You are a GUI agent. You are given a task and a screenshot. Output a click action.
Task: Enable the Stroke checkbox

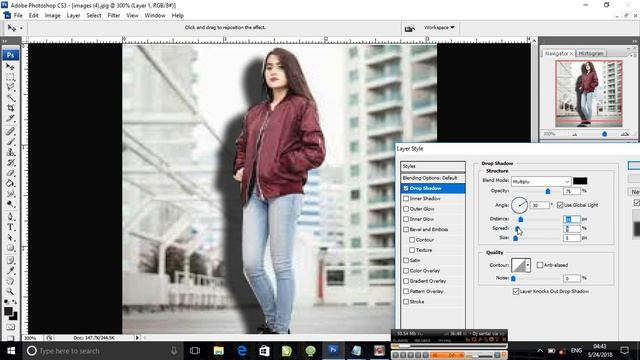pos(406,302)
